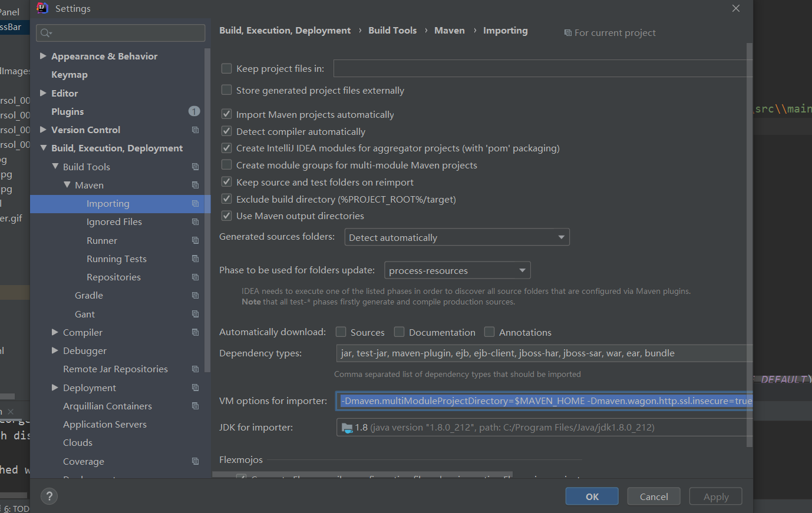Click project-level icon beside Compiler

(x=195, y=332)
